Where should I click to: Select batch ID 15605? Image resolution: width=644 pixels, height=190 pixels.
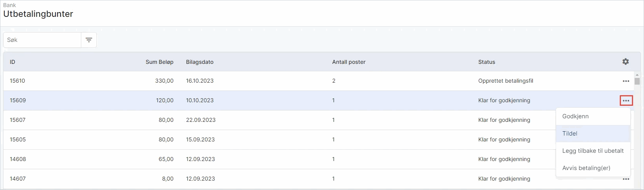(x=18, y=139)
